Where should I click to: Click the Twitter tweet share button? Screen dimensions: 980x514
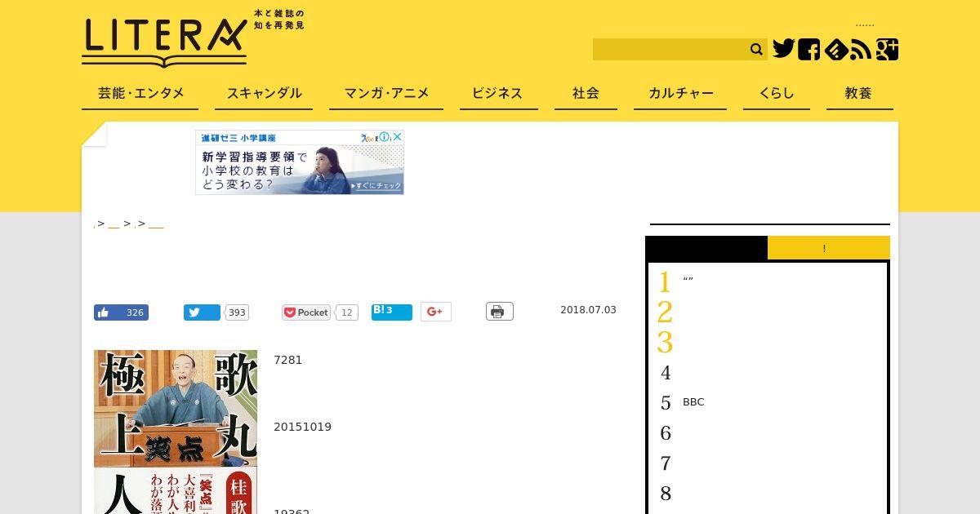(x=202, y=312)
